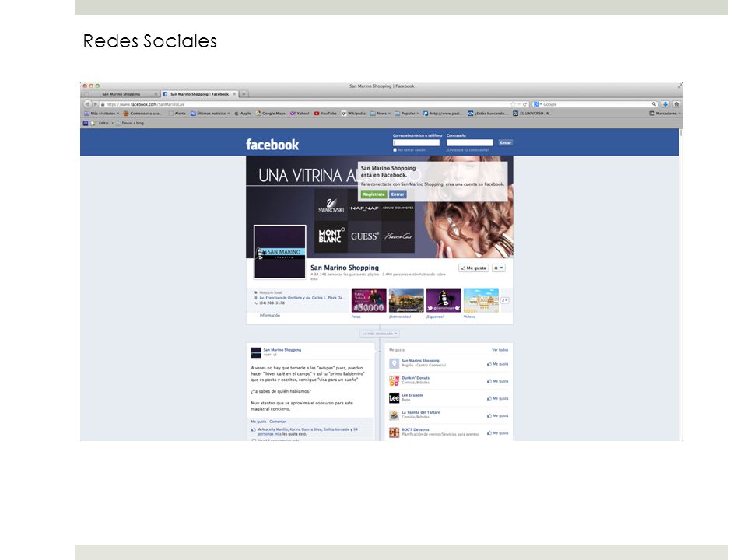Open the Wikipedia bookmark
This screenshot has height=560, width=747.
coord(353,114)
